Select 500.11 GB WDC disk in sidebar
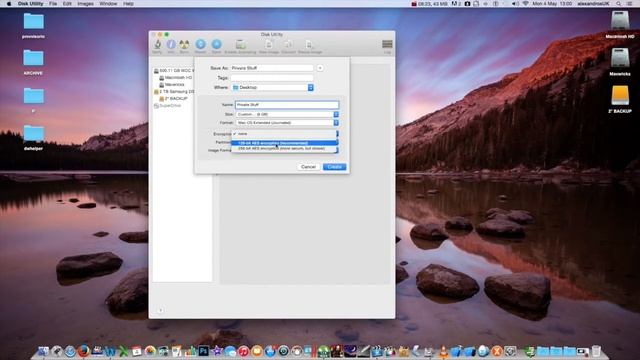This screenshot has width=640, height=360. point(174,71)
